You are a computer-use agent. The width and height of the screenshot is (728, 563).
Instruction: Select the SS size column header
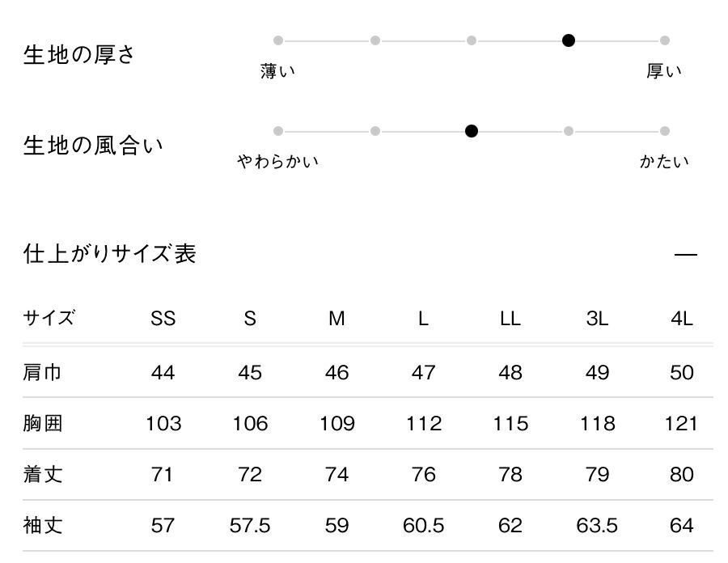click(163, 319)
